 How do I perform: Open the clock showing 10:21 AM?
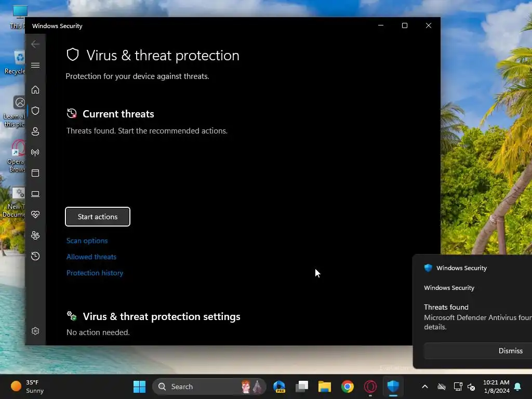pyautogui.click(x=496, y=387)
